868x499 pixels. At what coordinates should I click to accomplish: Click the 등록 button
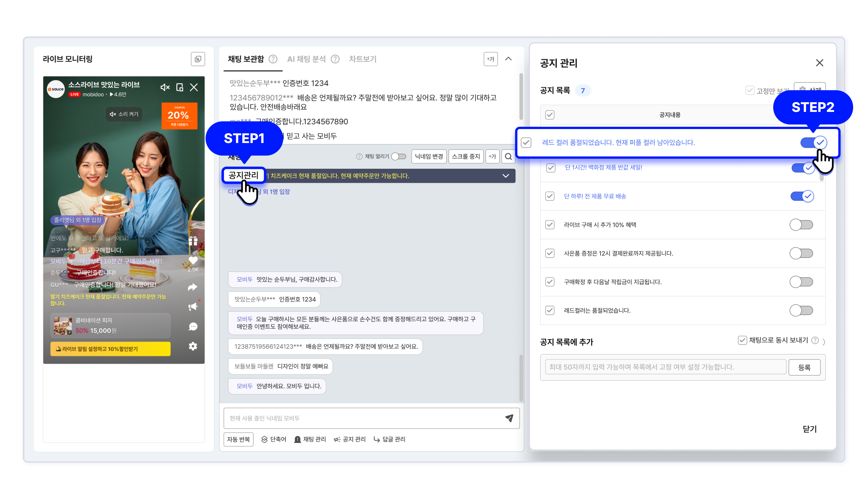point(804,367)
